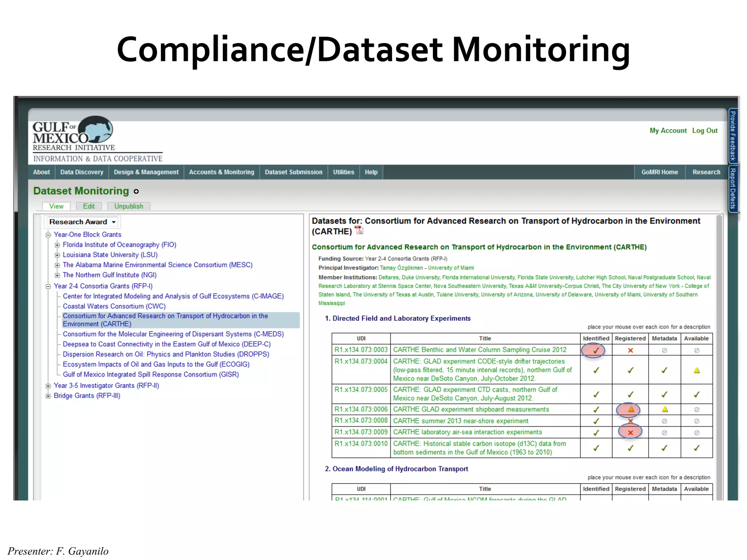Open the Utilities menu
Viewport: 747px width, 560px height.
[344, 172]
